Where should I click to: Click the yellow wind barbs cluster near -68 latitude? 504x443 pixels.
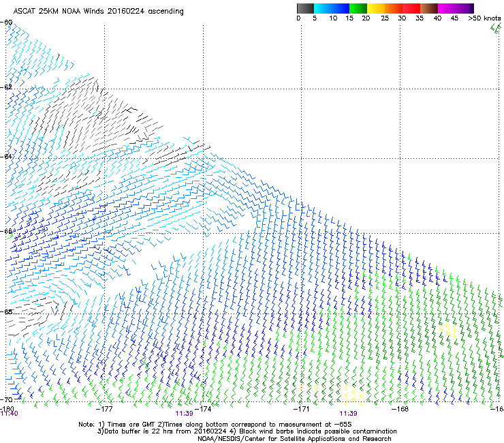click(448, 330)
